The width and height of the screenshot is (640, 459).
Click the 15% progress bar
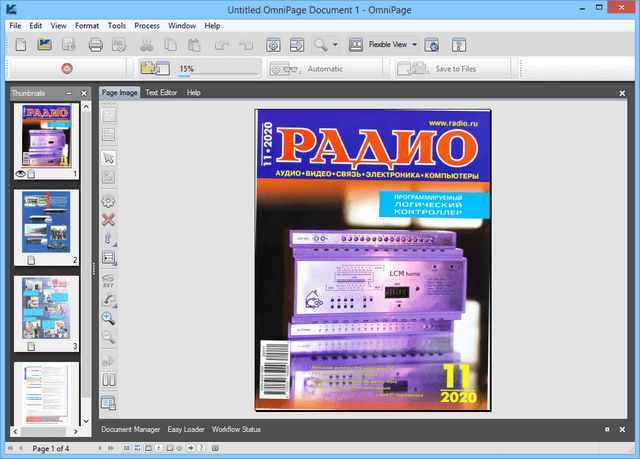click(217, 70)
